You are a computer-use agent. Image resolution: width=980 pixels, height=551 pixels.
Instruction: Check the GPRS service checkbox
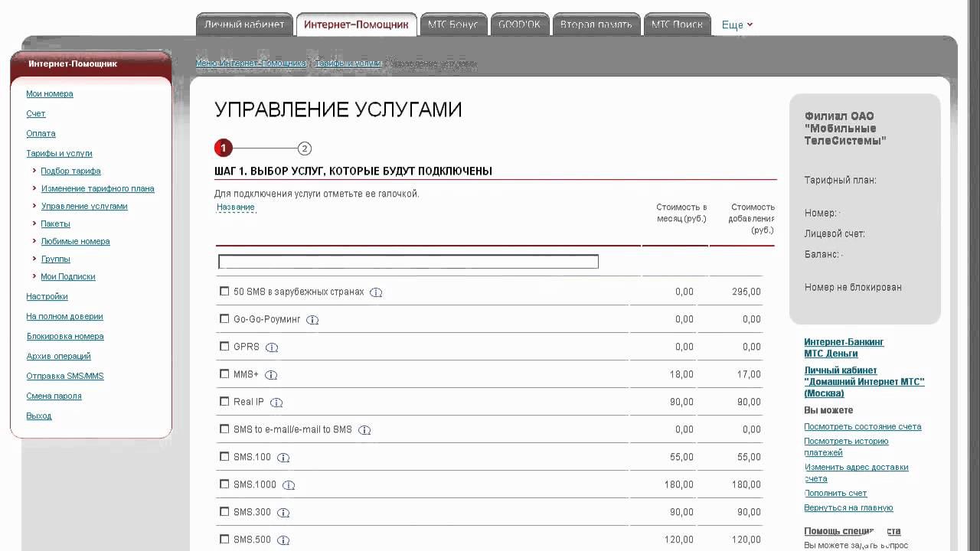point(224,346)
